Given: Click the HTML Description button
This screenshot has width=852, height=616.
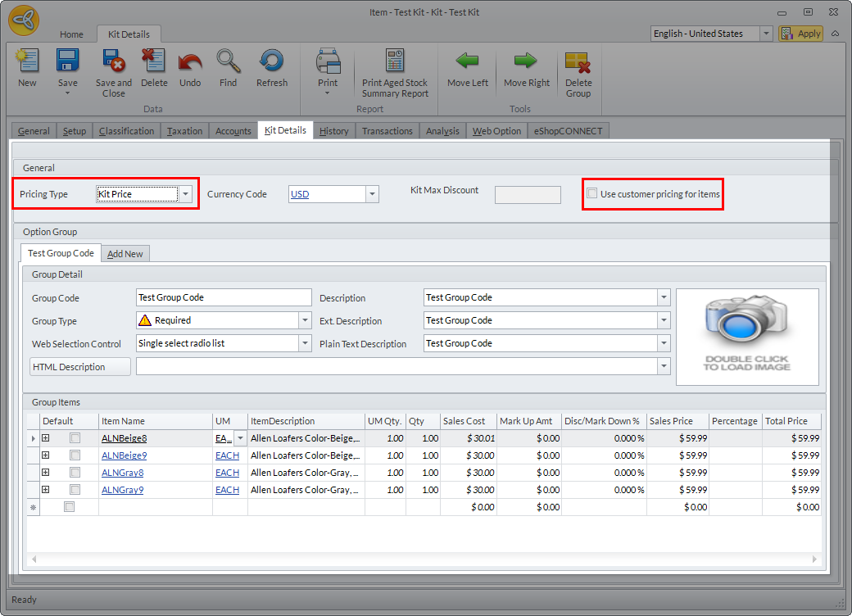Looking at the screenshot, I should click(x=80, y=367).
